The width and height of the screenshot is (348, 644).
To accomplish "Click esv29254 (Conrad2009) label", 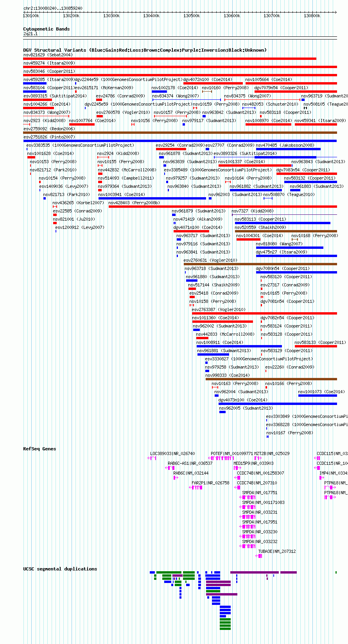I will pyautogui.click(x=180, y=145).
